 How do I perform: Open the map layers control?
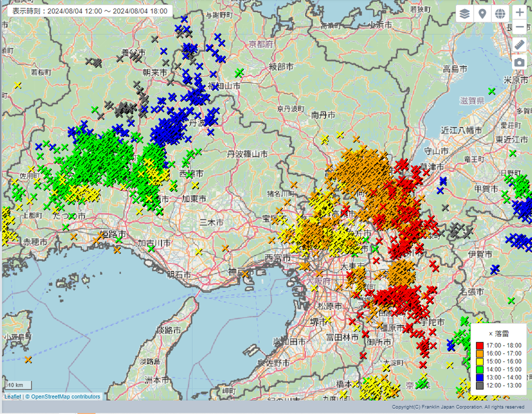pyautogui.click(x=465, y=14)
